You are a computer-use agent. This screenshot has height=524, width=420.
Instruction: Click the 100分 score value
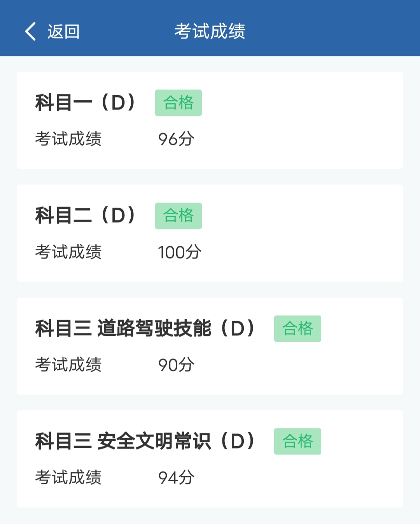(179, 252)
